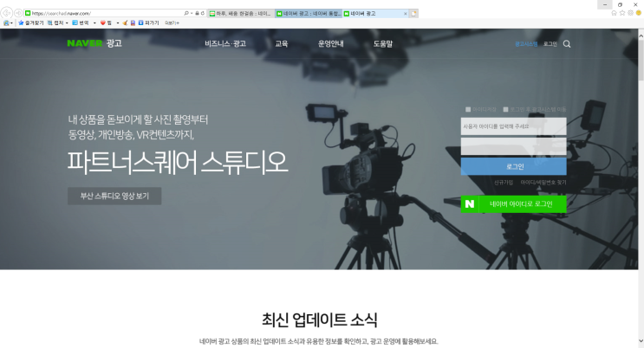The image size is (644, 348).
Task: Click the search magnifier in address bar
Action: (x=186, y=14)
